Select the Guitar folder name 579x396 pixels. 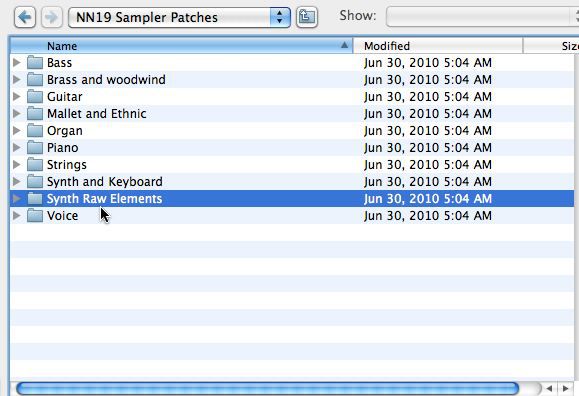[x=65, y=97]
